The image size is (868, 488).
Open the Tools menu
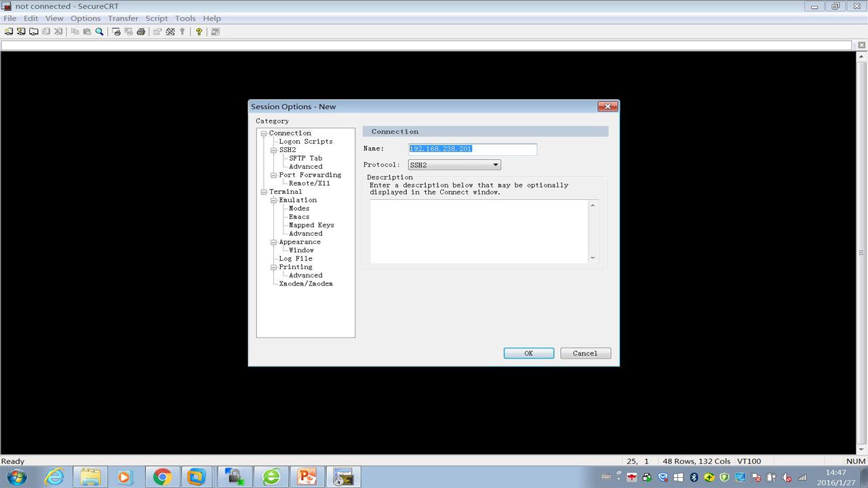(185, 18)
